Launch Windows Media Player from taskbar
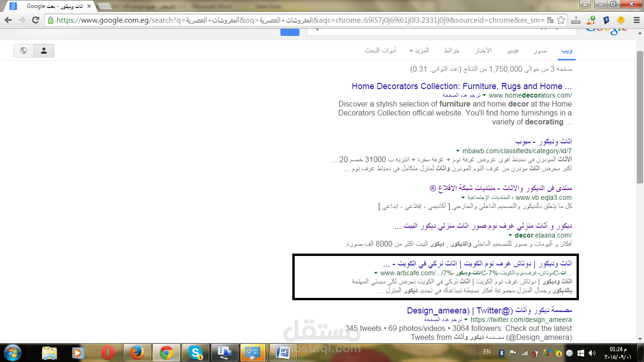 pyautogui.click(x=78, y=352)
